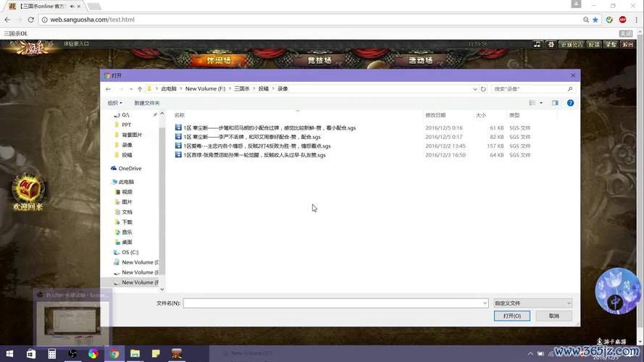
Task: Toggle game music icon
Action: click(x=537, y=44)
